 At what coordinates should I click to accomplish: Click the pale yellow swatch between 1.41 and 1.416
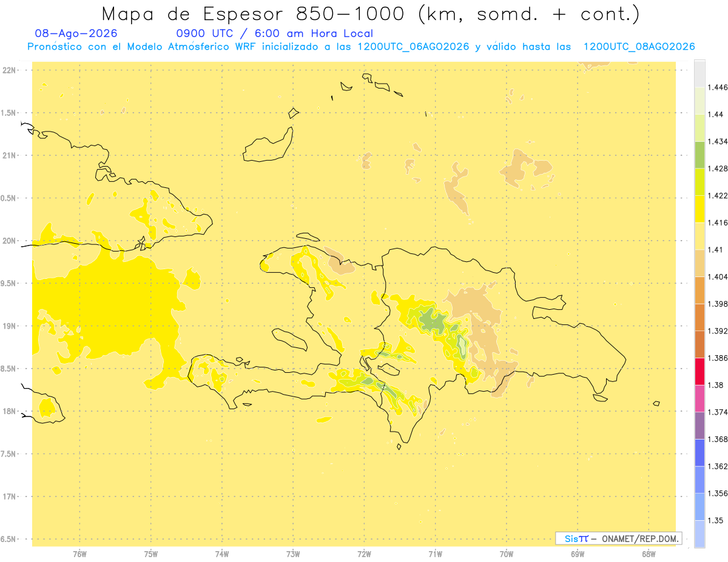[699, 236]
